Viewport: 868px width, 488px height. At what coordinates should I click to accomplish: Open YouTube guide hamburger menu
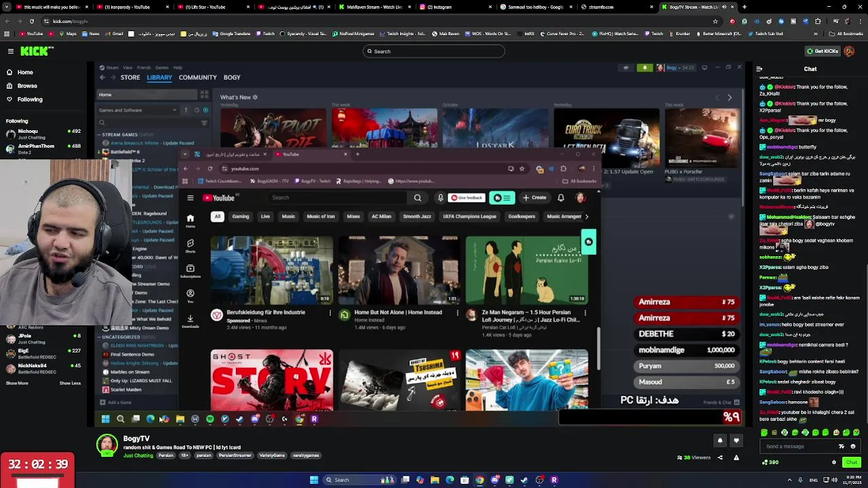[x=191, y=198]
